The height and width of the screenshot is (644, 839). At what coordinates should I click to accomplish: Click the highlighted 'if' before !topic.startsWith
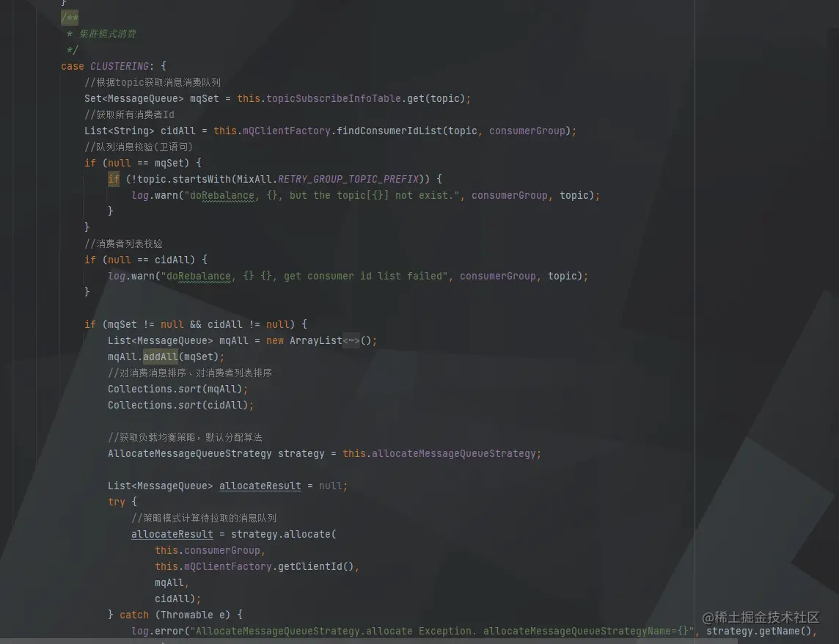pos(114,179)
